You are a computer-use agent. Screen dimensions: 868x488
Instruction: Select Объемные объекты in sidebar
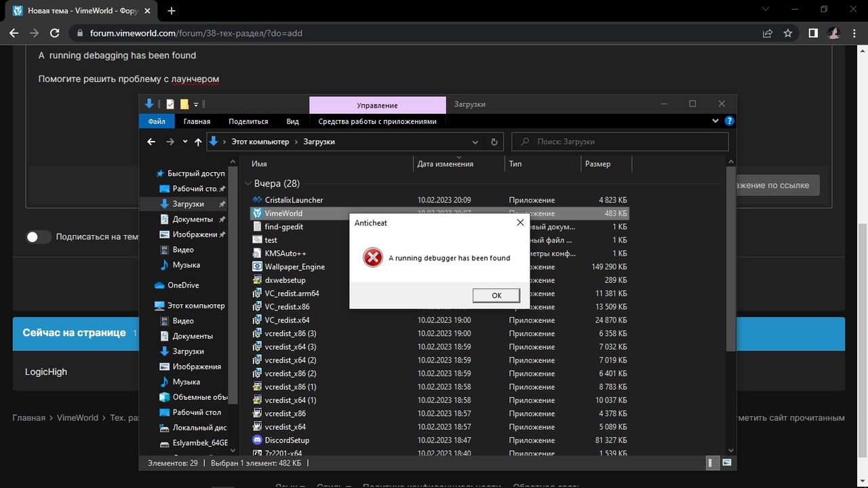193,397
